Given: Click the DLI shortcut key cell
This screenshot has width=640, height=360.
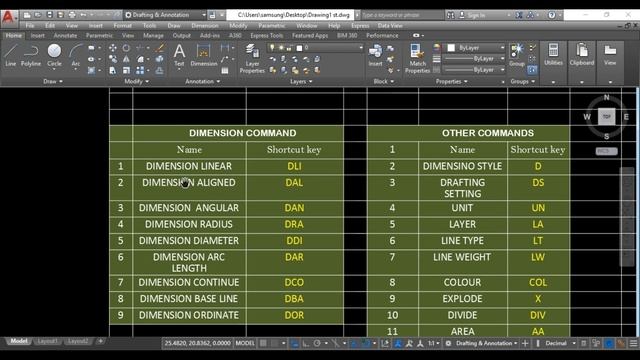Looking at the screenshot, I should (x=294, y=167).
